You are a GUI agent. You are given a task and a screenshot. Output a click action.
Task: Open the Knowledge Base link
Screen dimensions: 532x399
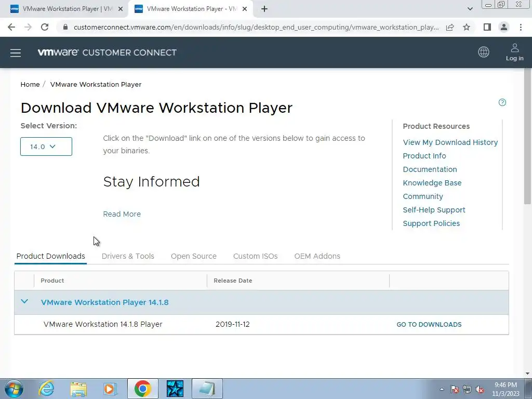coord(432,183)
